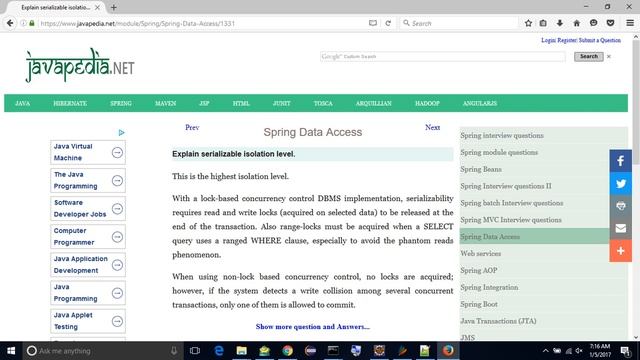This screenshot has width=640, height=360.
Task: Open Spring Beans sidebar link
Action: click(481, 169)
